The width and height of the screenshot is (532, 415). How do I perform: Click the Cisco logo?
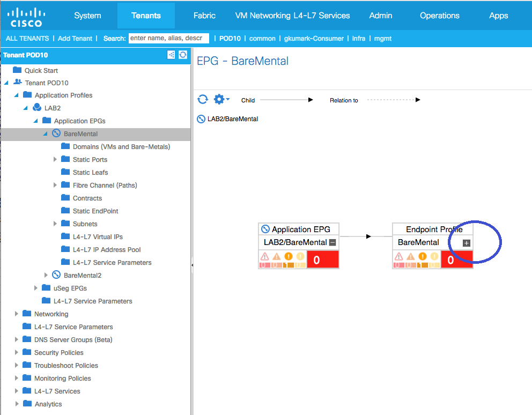pyautogui.click(x=26, y=17)
